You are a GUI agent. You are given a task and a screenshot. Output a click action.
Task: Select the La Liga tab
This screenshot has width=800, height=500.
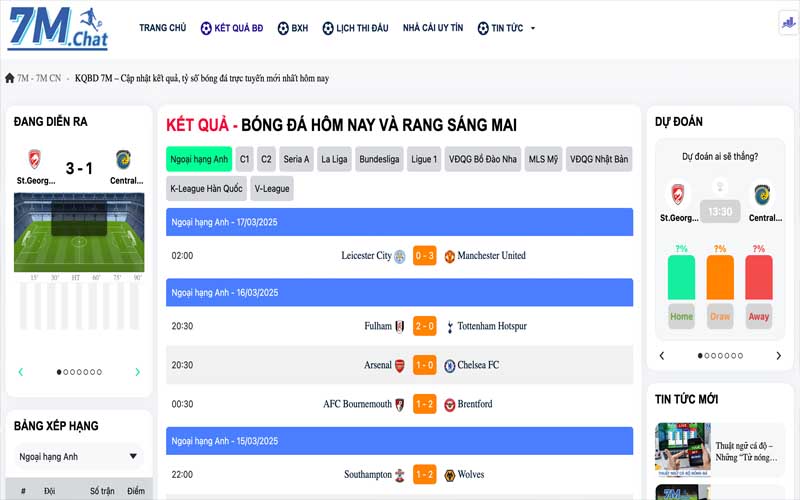(x=334, y=159)
